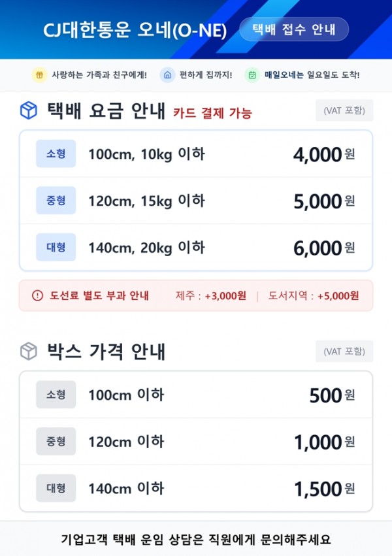This screenshot has height=556, width=392.
Task: Select the gray 소형 box size tag
Action: [56, 395]
